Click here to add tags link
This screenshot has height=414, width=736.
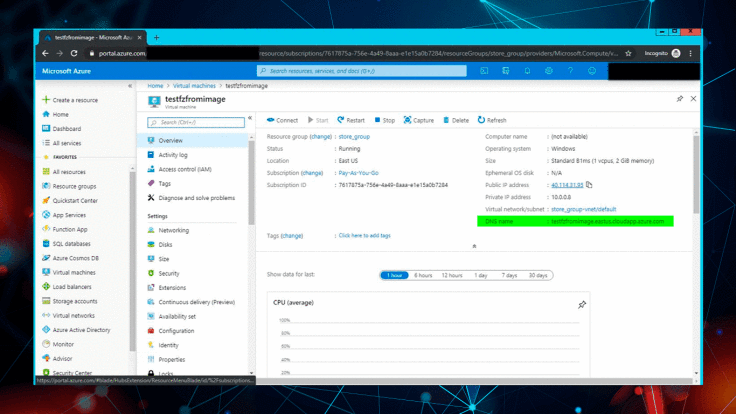click(364, 235)
